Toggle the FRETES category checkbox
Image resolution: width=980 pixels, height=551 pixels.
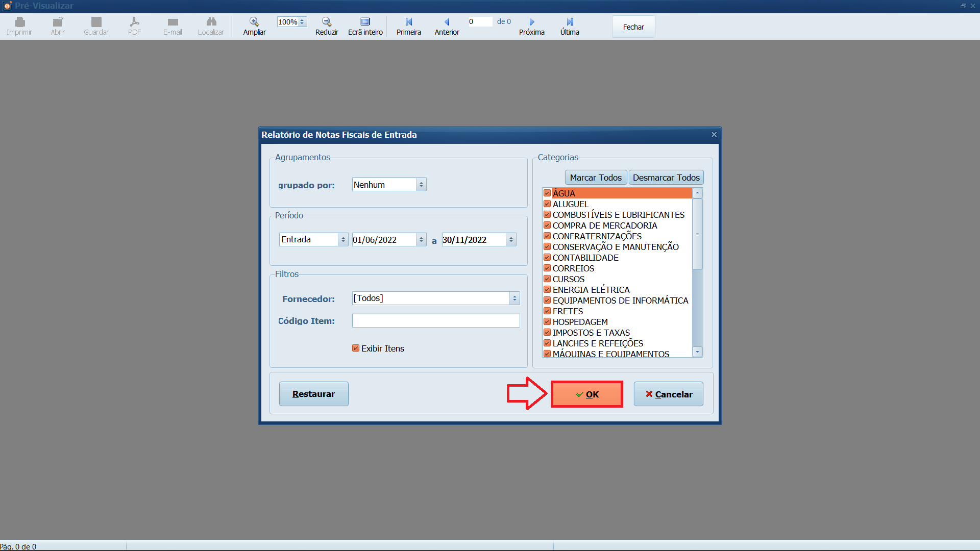click(547, 311)
